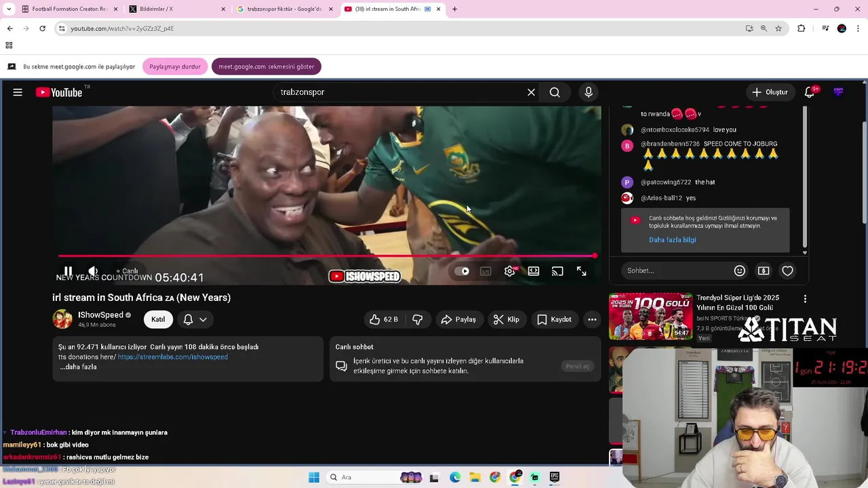Screen dimensions: 868x488
Task: Enter fullscreen mode in the player
Action: pos(582,271)
